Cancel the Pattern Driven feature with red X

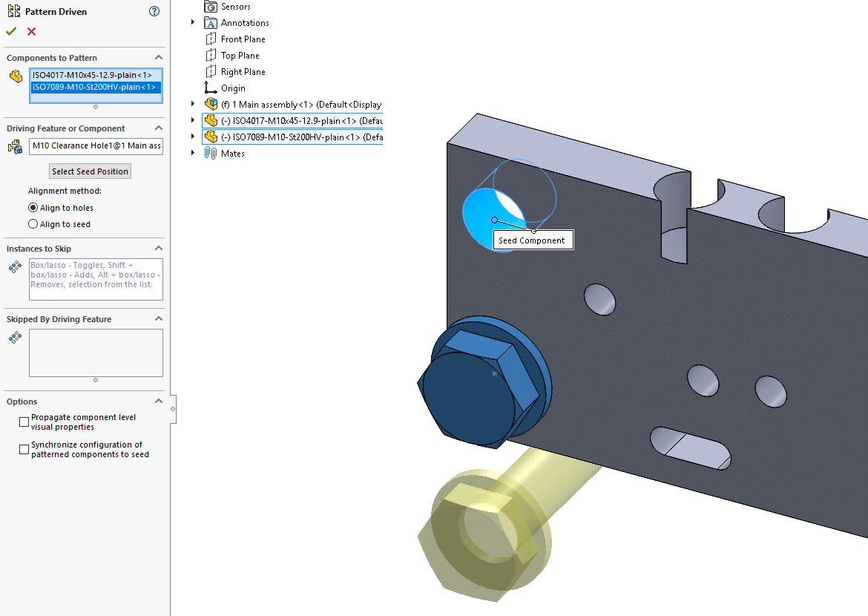coord(30,31)
